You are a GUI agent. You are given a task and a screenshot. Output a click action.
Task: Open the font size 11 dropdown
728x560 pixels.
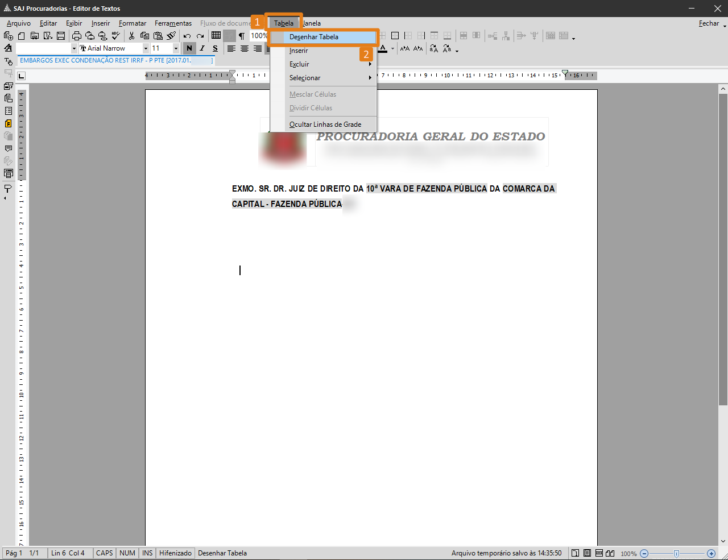tap(176, 48)
